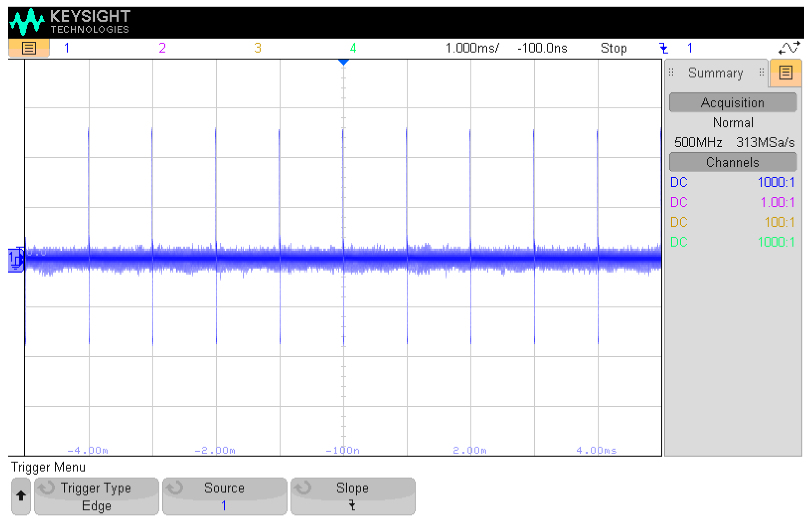Toggle channel 1 in the status bar

click(x=67, y=48)
